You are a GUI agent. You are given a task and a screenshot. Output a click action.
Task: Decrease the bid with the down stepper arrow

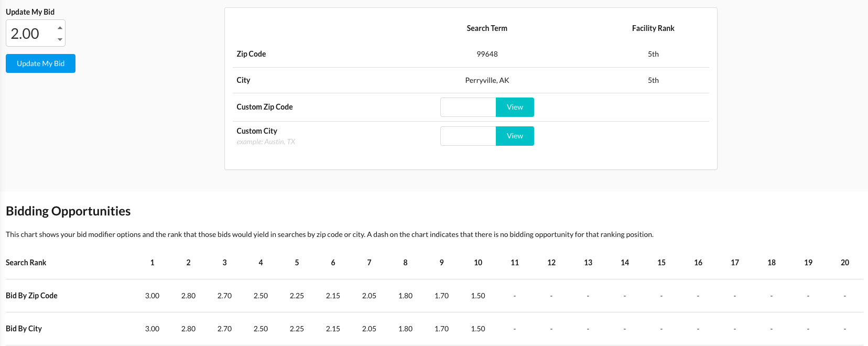(60, 39)
